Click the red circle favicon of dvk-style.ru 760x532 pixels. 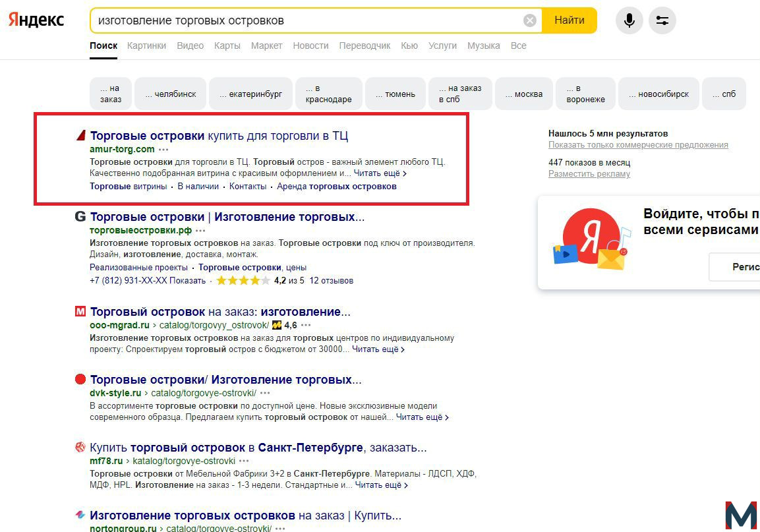(80, 379)
